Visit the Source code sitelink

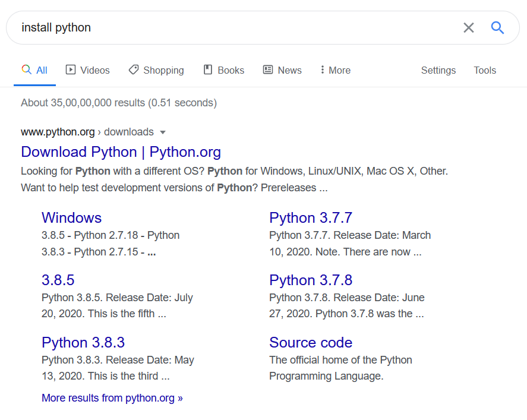311,342
